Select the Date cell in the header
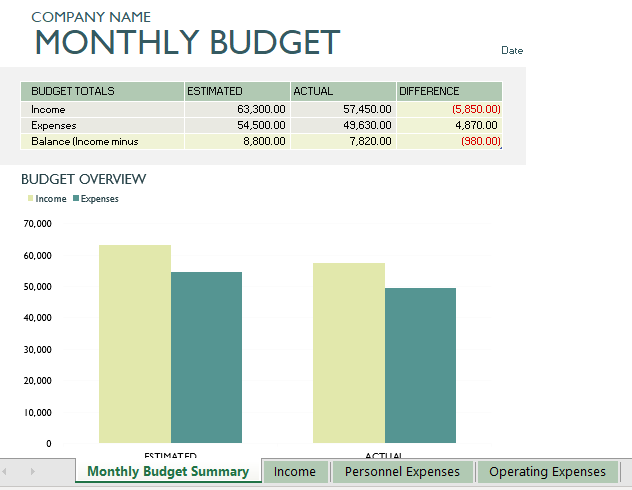The width and height of the screenshot is (632, 490). click(512, 50)
